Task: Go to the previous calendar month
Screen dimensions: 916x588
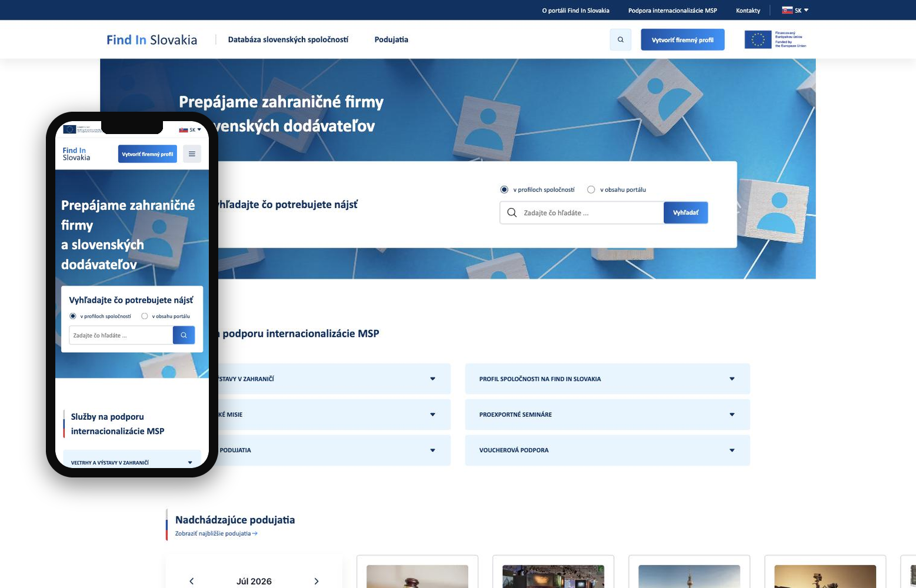Action: [x=192, y=581]
